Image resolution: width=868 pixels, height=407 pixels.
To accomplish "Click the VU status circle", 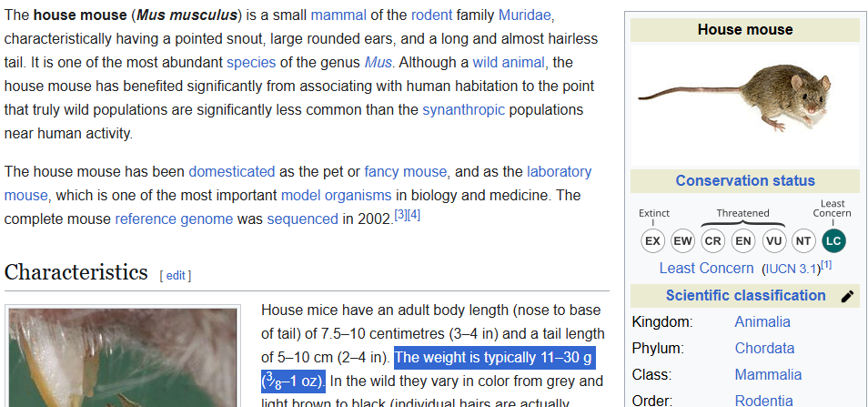I will coord(773,241).
